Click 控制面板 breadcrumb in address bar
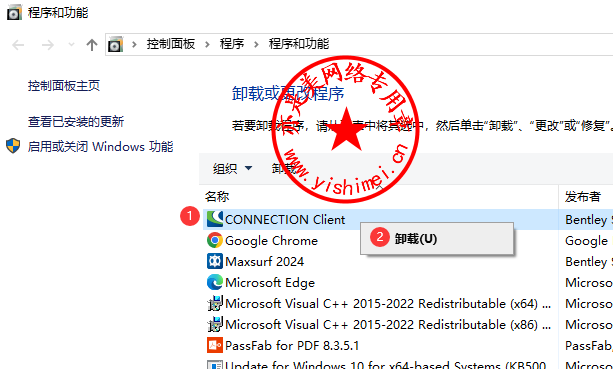Image resolution: width=613 pixels, height=369 pixels. [x=171, y=44]
